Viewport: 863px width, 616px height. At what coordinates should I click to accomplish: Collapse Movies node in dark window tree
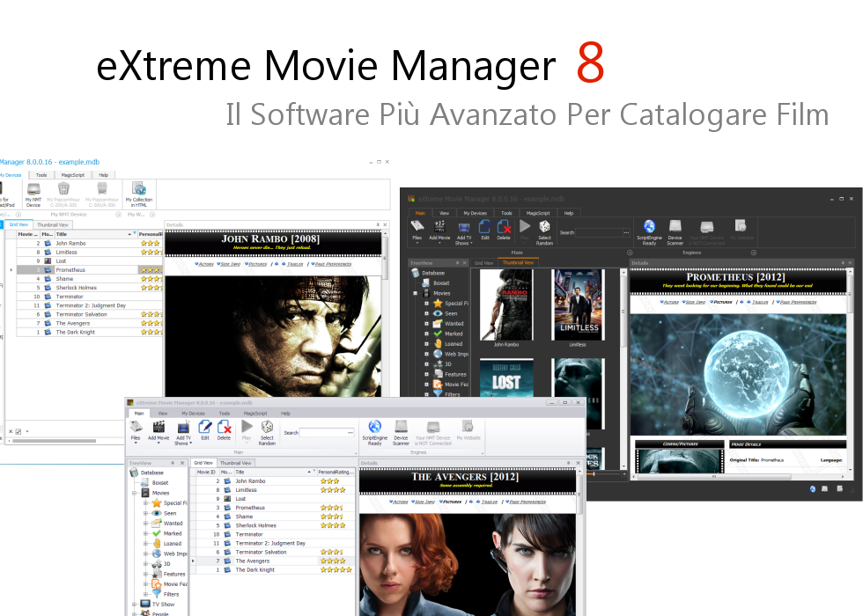pos(416,293)
